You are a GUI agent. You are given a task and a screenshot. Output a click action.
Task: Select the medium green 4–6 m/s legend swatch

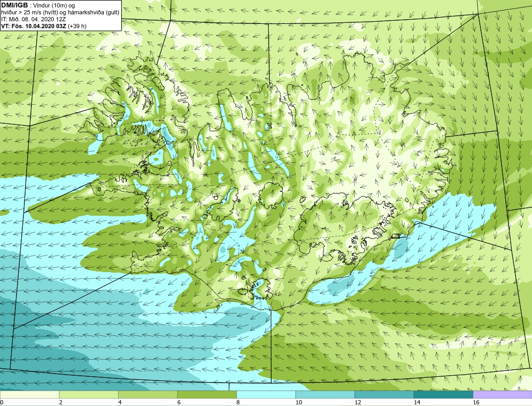click(147, 394)
